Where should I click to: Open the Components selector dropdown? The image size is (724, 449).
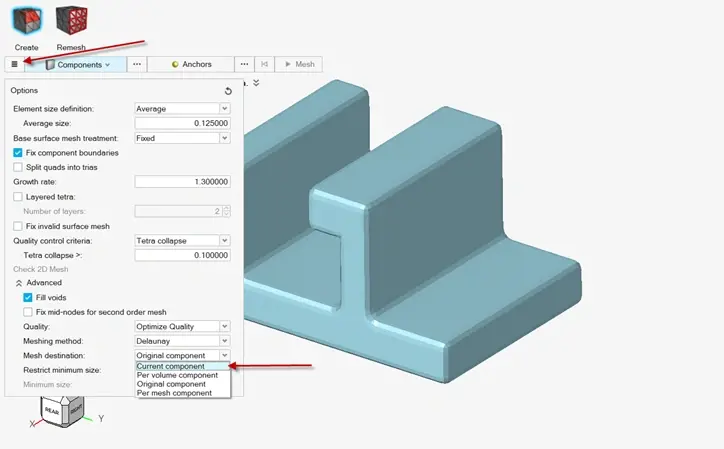pyautogui.click(x=78, y=64)
